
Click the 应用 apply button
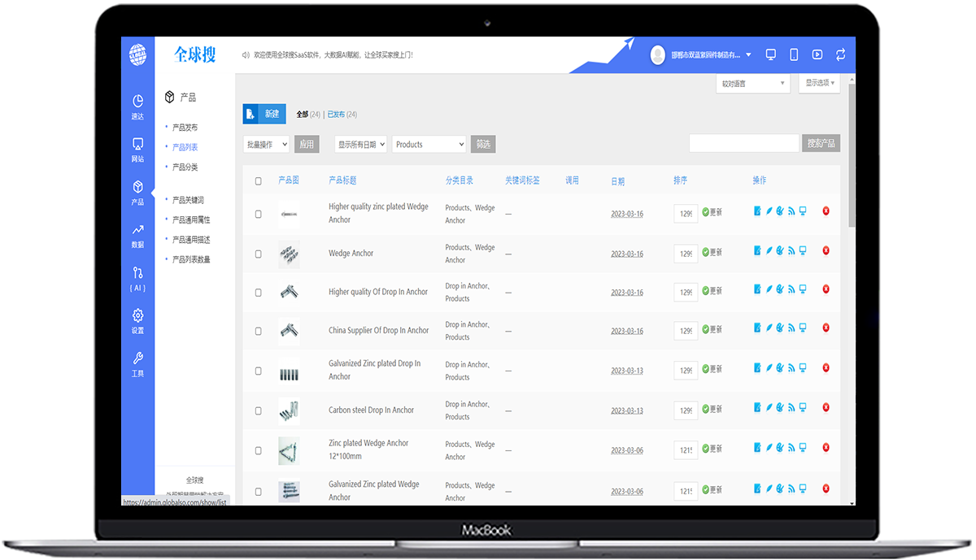point(307,144)
